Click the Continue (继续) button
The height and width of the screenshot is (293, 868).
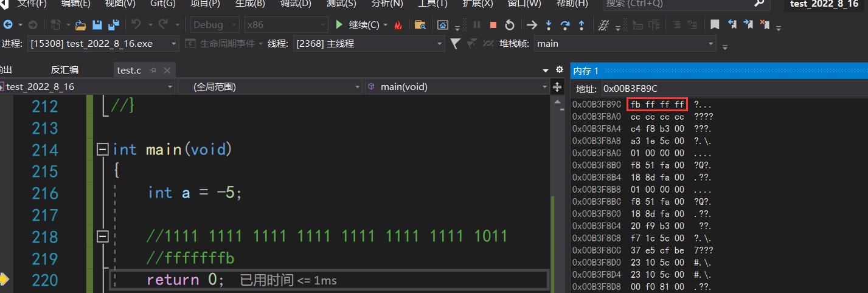coord(358,25)
